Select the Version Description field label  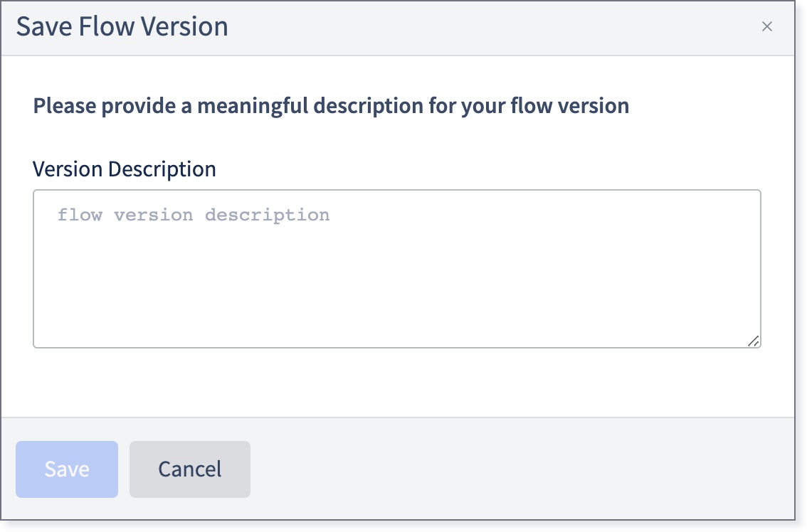pyautogui.click(x=125, y=169)
